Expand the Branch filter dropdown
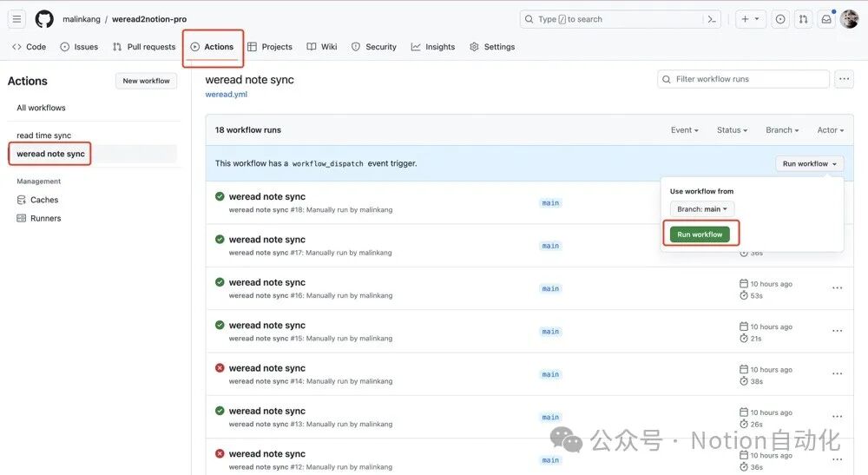The width and height of the screenshot is (868, 475). coord(782,129)
